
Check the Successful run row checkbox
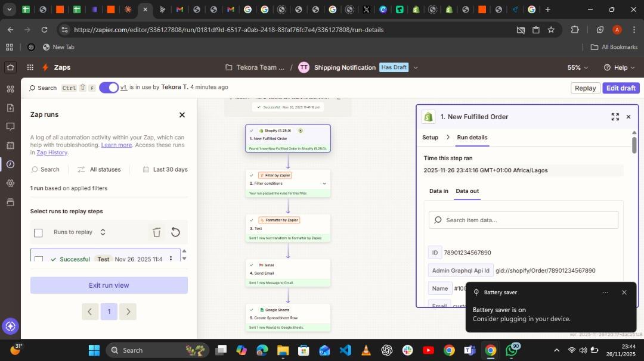(x=39, y=259)
